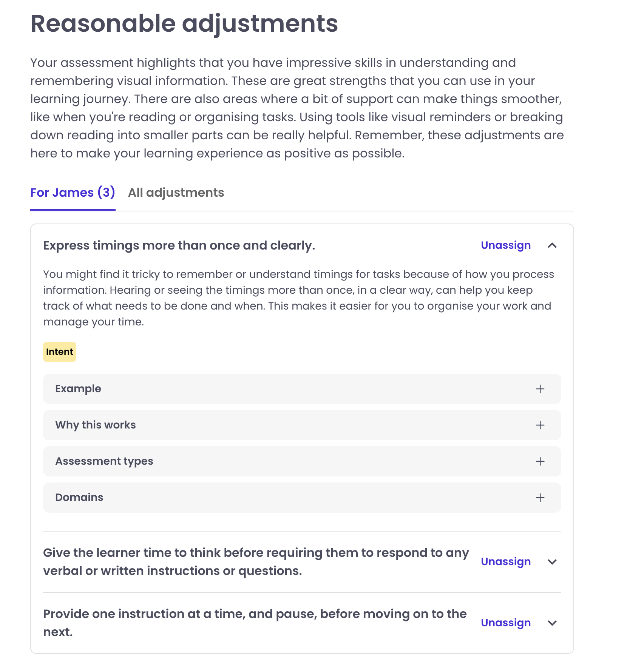Open the Why this works section
The height and width of the screenshot is (672, 627).
(x=96, y=425)
